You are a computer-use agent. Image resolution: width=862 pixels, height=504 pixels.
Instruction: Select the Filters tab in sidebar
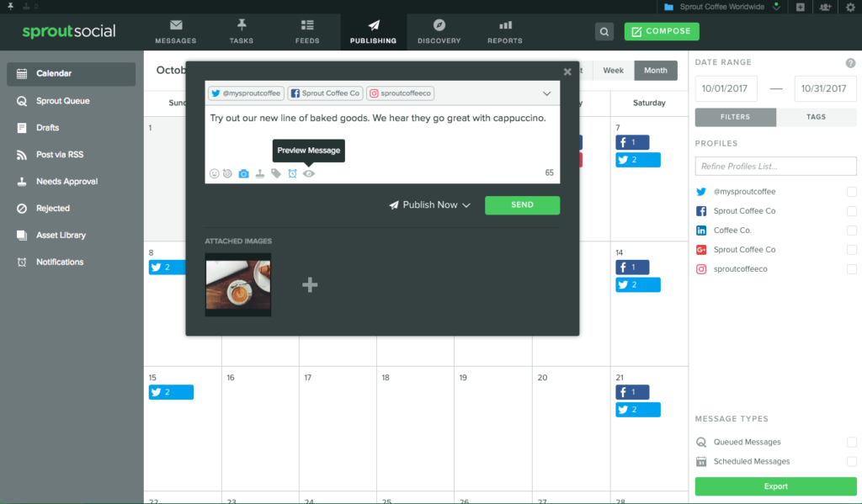(x=736, y=117)
